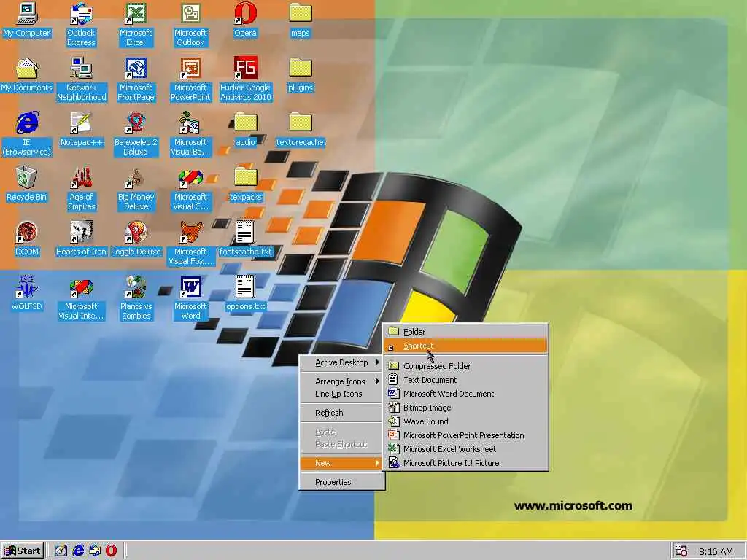Click the Recycle Bin icon
The width and height of the screenshot is (747, 560).
tap(26, 184)
